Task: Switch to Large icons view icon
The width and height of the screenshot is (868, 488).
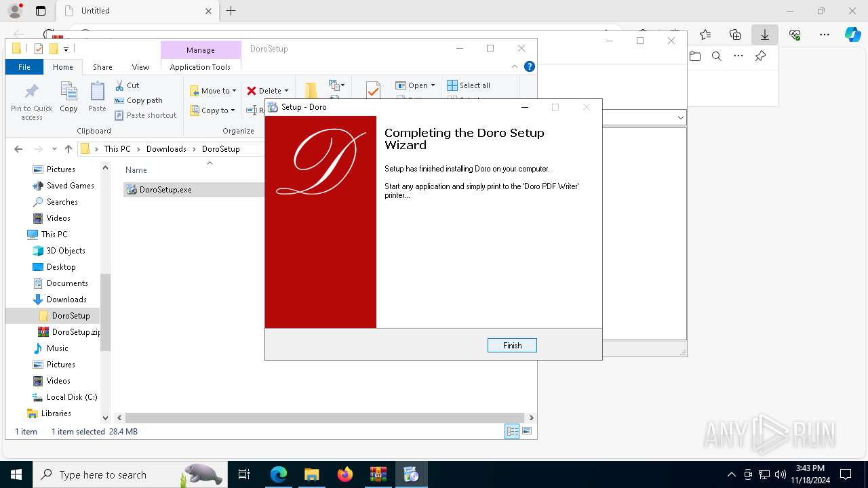Action: click(x=527, y=431)
